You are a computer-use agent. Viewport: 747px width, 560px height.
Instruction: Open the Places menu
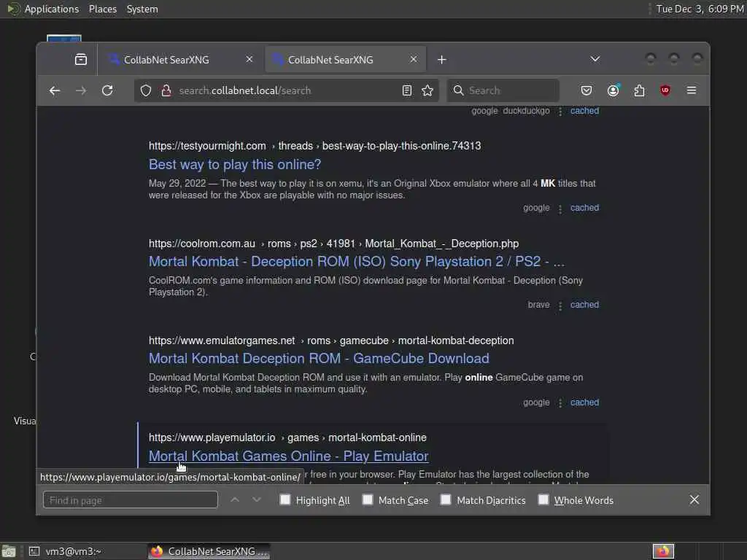[102, 9]
